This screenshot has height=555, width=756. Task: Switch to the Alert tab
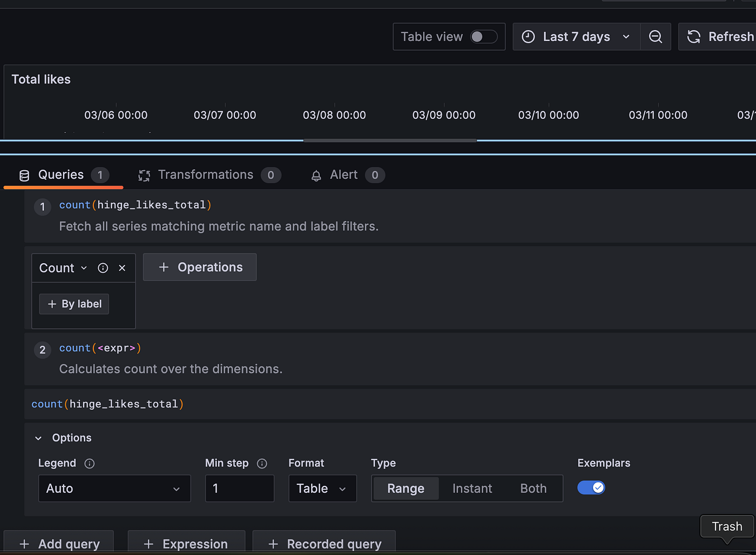348,175
